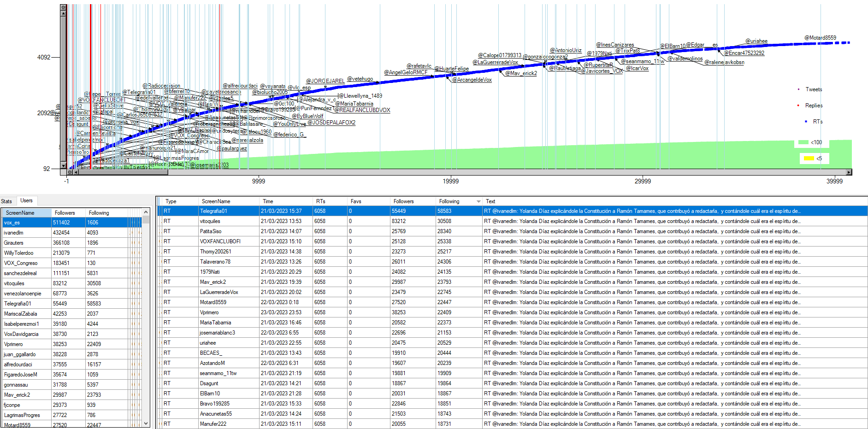The width and height of the screenshot is (868, 429).
Task: Sort users list by ScreenName header
Action: point(26,213)
